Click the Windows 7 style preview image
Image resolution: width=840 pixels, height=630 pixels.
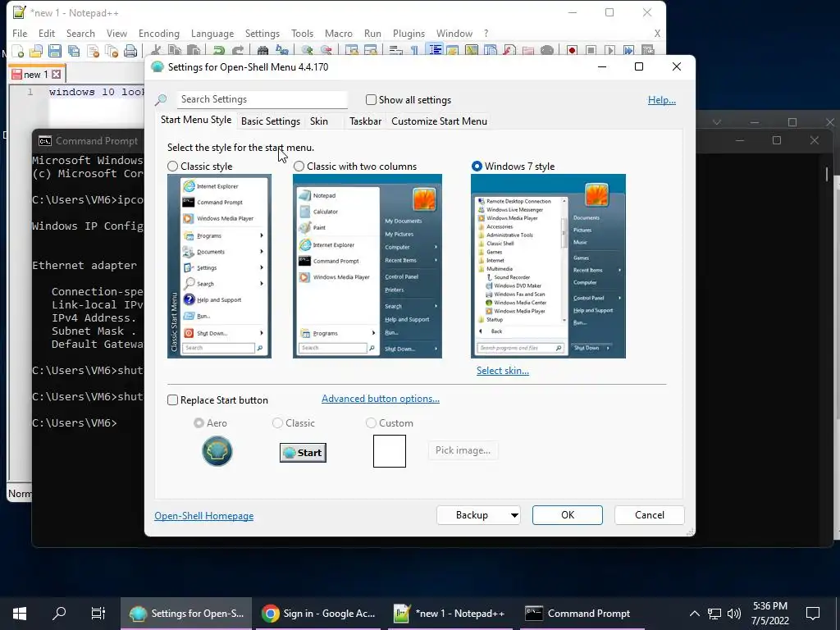[548, 267]
